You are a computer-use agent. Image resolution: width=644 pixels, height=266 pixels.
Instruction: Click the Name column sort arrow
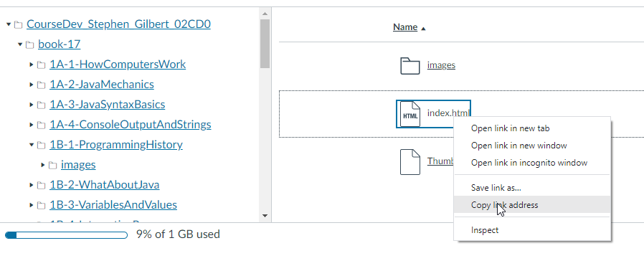click(423, 29)
